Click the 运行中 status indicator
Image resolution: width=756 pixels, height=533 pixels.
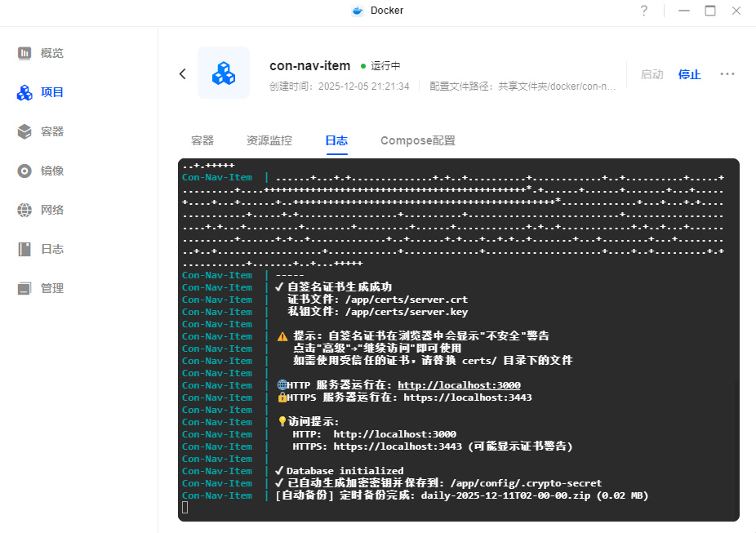point(380,65)
